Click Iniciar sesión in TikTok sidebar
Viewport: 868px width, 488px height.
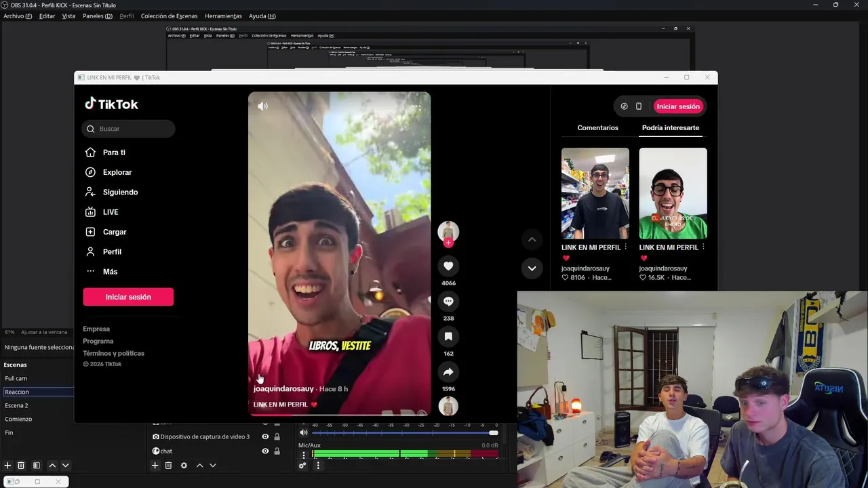pos(128,297)
